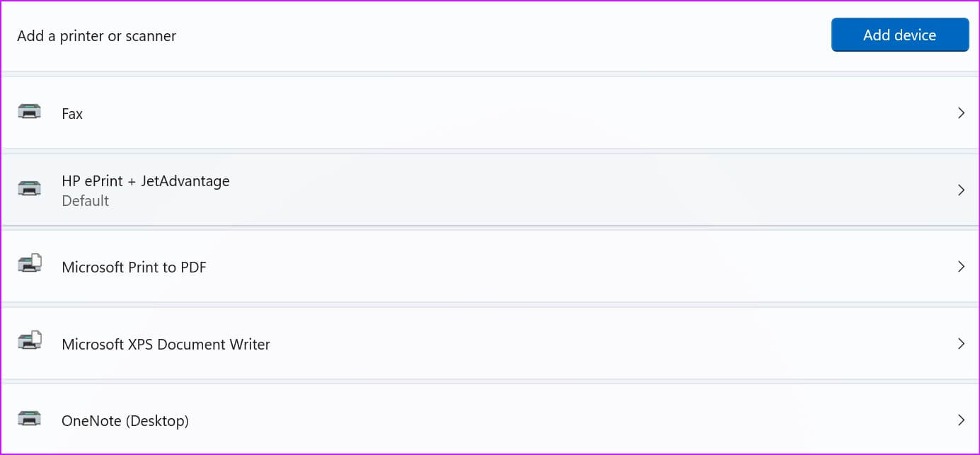Open Microsoft Print to PDF chevron arrow

tap(961, 267)
